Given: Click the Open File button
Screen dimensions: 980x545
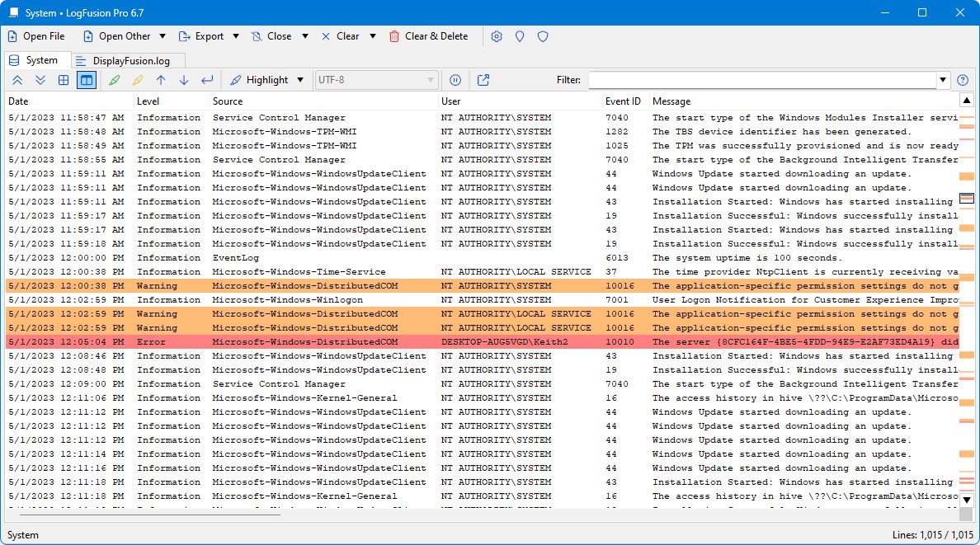Looking at the screenshot, I should 36,36.
